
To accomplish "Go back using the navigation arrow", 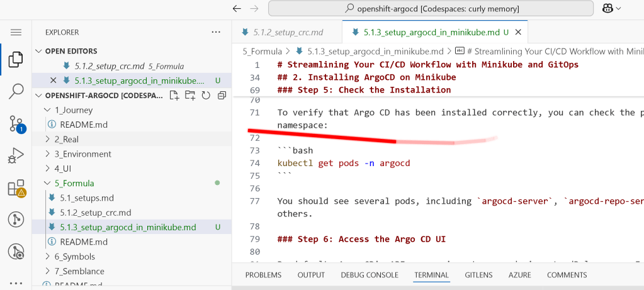I will [237, 8].
